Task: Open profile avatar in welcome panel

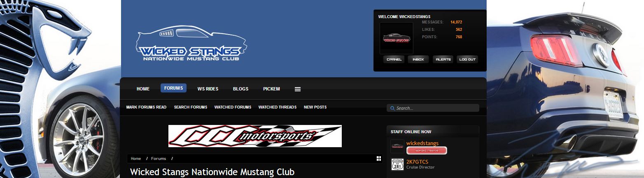Action: pyautogui.click(x=396, y=38)
